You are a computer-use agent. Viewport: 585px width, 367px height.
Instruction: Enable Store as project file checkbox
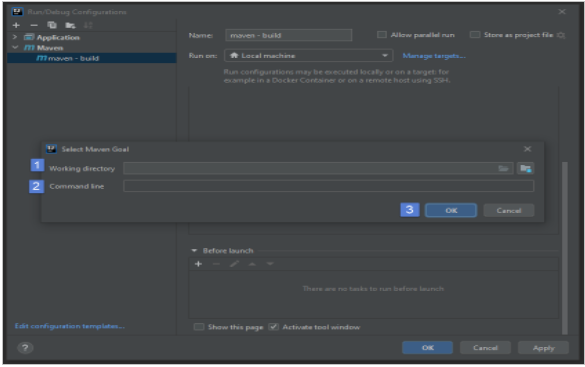(x=475, y=35)
